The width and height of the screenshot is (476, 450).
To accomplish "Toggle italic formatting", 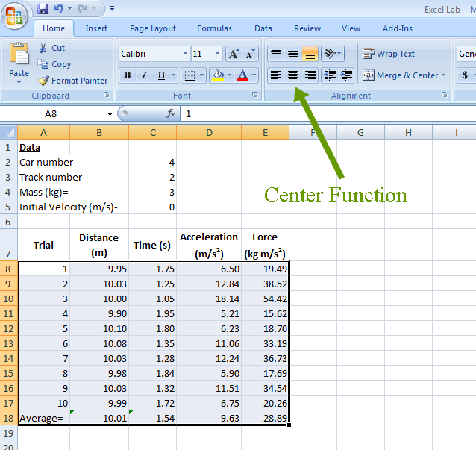I will tap(145, 75).
